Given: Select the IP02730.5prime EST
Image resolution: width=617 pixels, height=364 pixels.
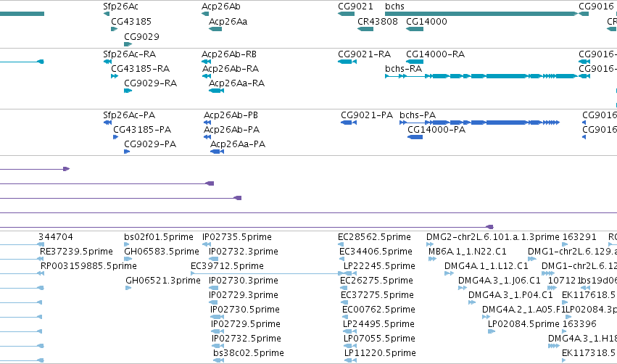Looking at the screenshot, I should (218, 317).
